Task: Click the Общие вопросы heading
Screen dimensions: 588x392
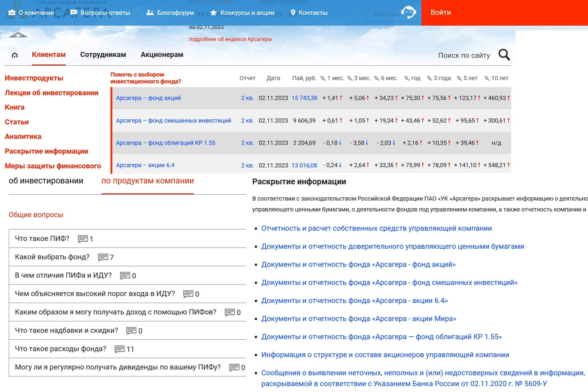Action: click(x=36, y=215)
